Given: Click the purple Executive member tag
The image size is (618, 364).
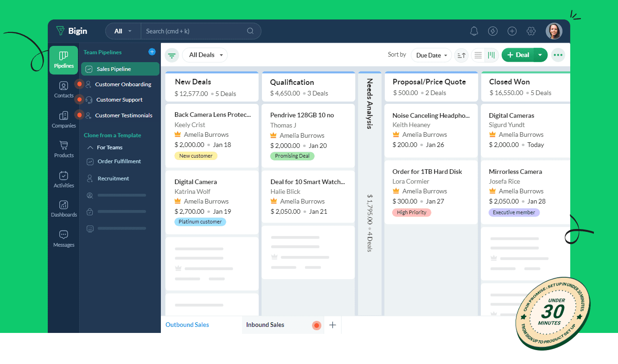Looking at the screenshot, I should pyautogui.click(x=514, y=212).
